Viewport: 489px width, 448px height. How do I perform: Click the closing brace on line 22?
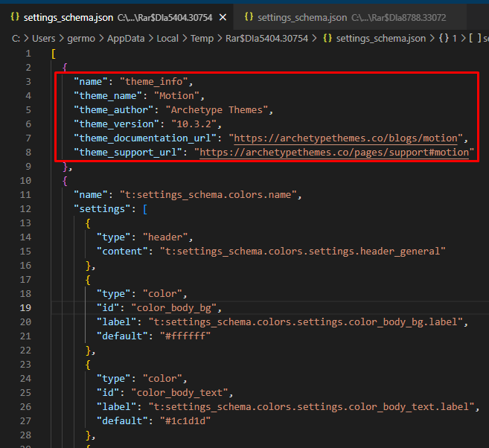coord(88,351)
